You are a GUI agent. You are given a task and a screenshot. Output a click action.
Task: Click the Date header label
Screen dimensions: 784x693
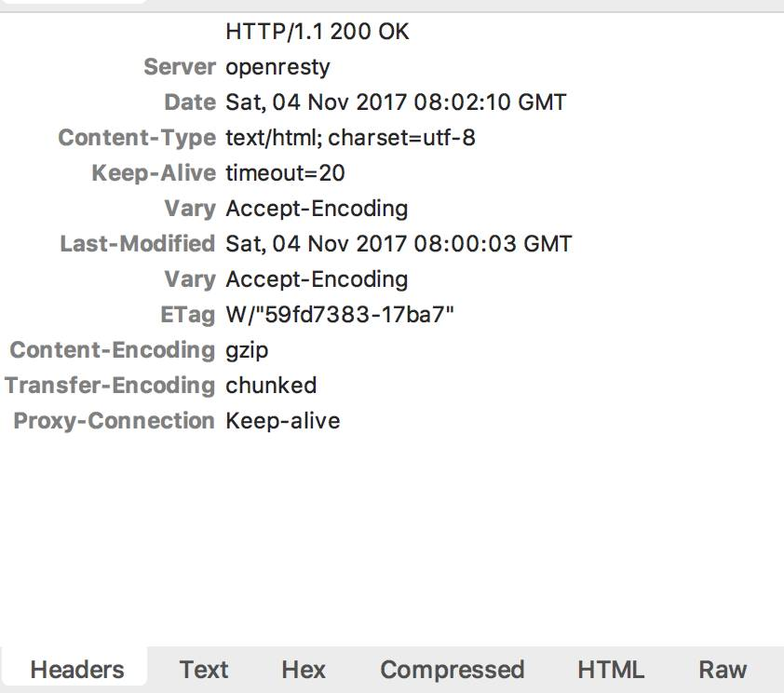[190, 102]
